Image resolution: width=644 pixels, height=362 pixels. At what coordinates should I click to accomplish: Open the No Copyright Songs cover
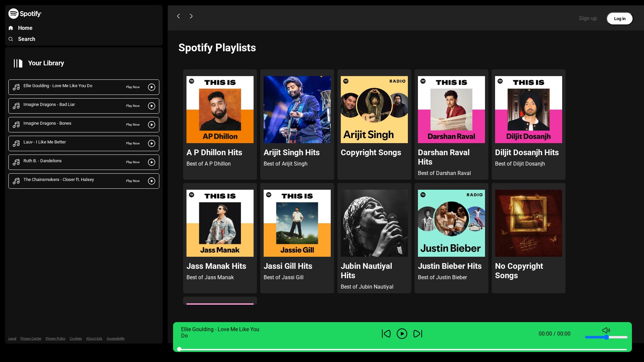click(x=529, y=223)
